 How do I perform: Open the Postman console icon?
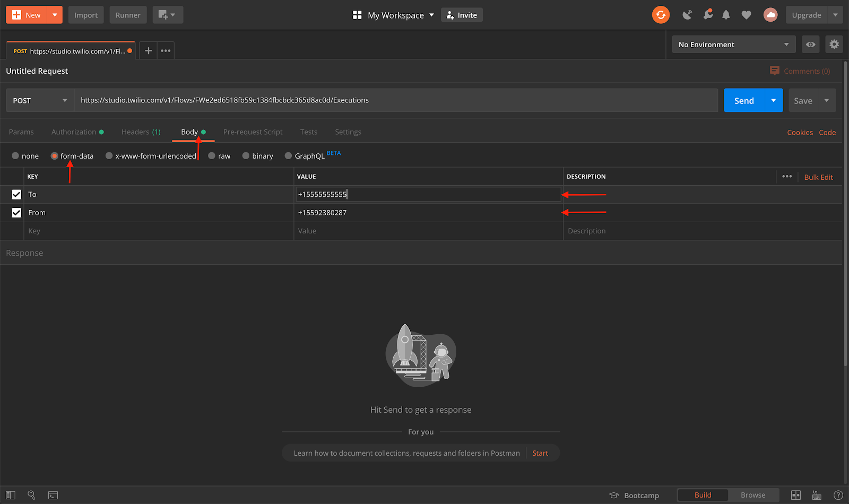pos(53,495)
